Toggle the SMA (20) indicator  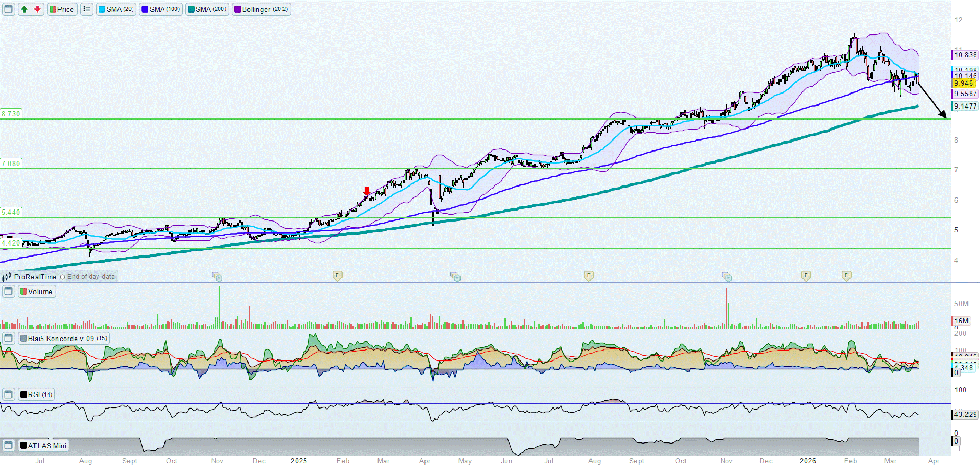pos(116,9)
